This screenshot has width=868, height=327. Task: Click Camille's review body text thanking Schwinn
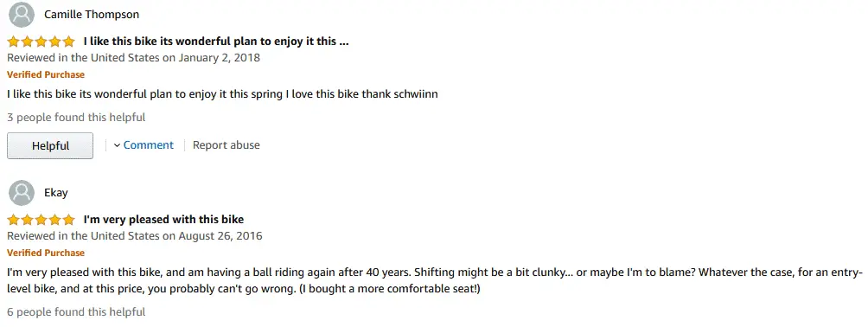coord(222,94)
